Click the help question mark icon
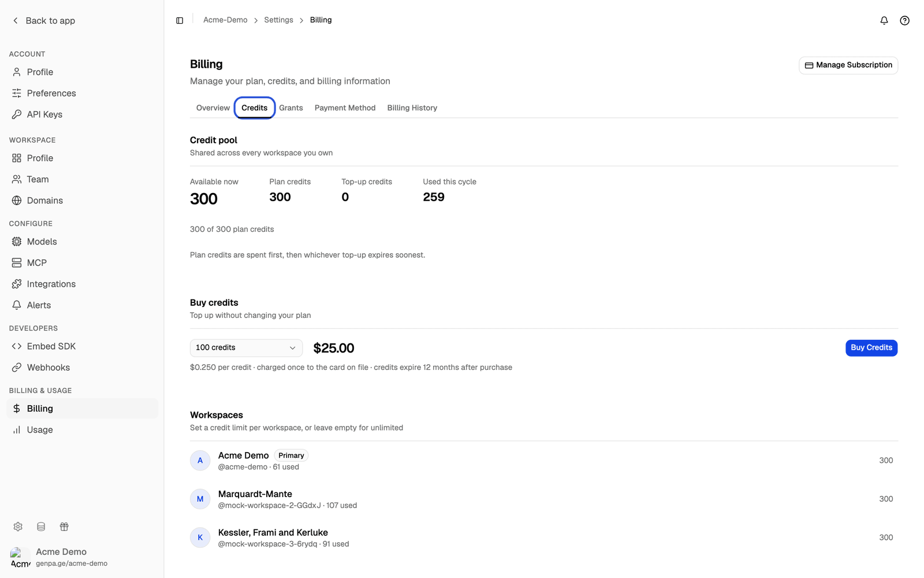The width and height of the screenshot is (924, 578). (904, 20)
